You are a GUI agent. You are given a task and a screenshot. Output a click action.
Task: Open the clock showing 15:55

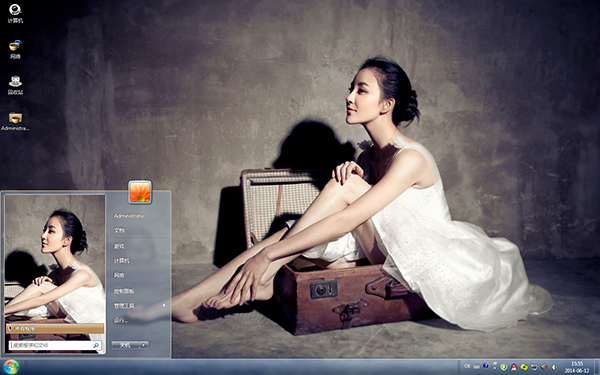click(577, 367)
